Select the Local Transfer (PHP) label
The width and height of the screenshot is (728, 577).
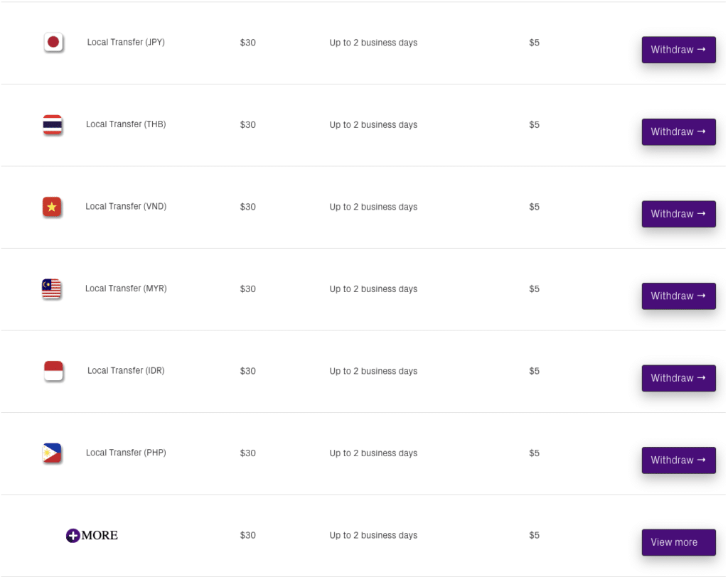click(x=126, y=453)
